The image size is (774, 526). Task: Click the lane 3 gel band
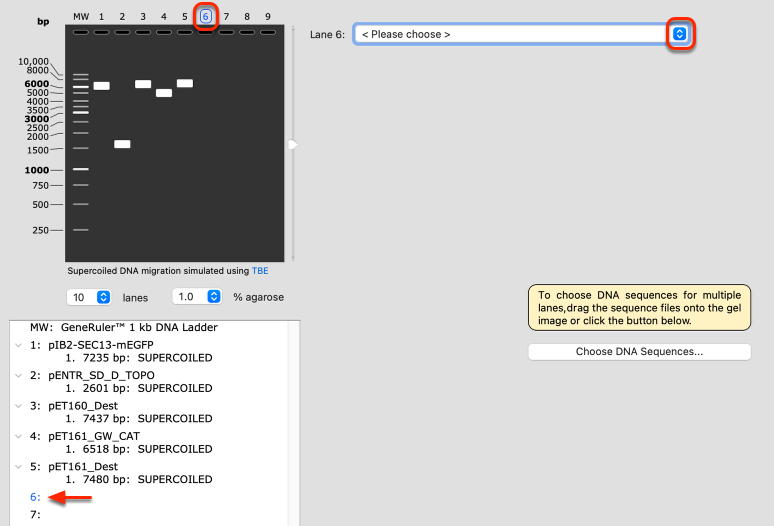click(x=143, y=84)
